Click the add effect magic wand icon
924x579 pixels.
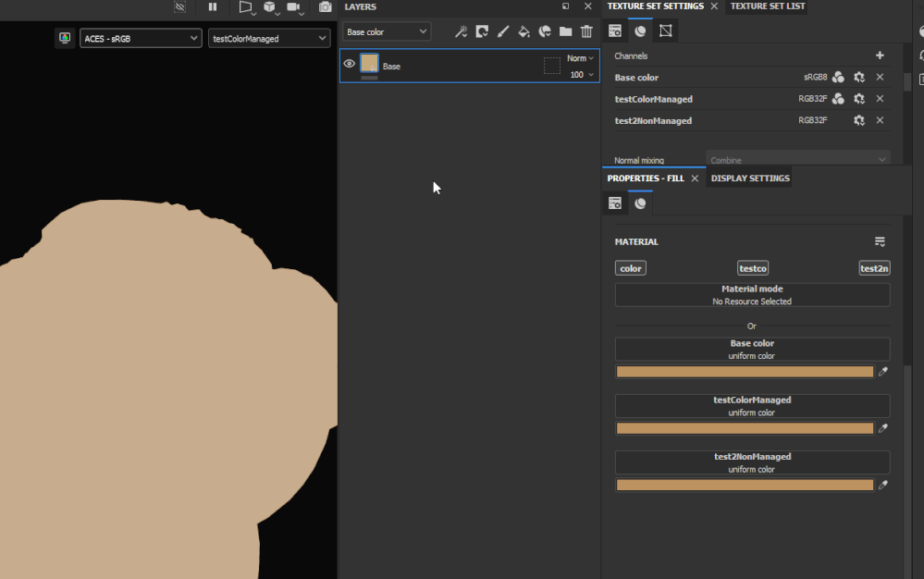461,31
